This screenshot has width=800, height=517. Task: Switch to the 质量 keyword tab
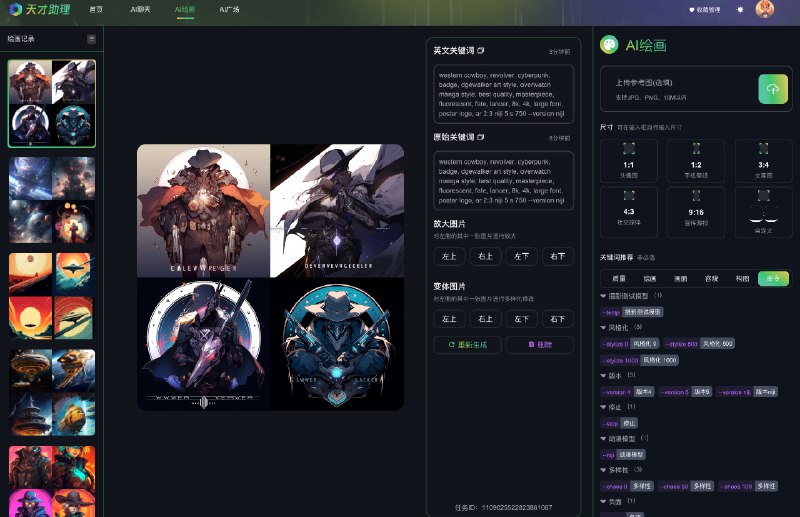tap(618, 278)
